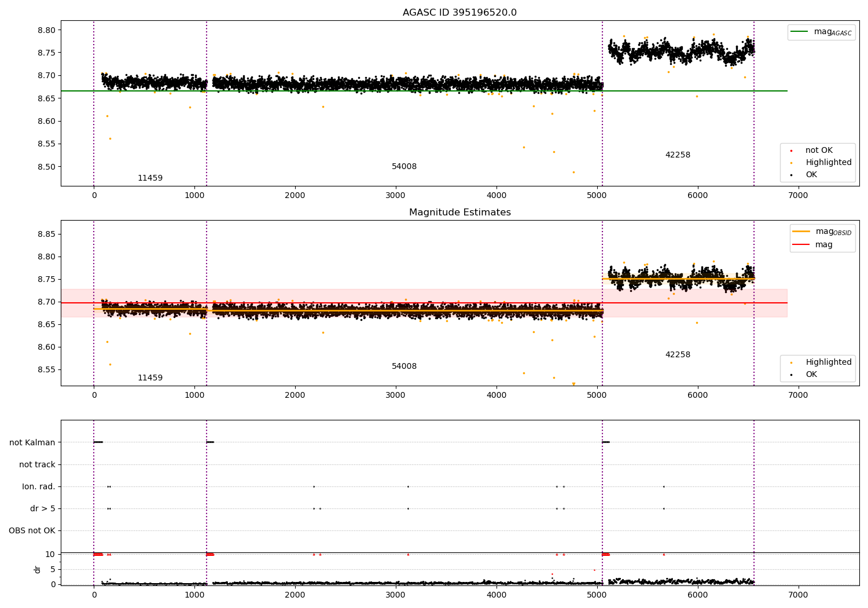Click the green mag AGASC legend line sample

coord(799,32)
